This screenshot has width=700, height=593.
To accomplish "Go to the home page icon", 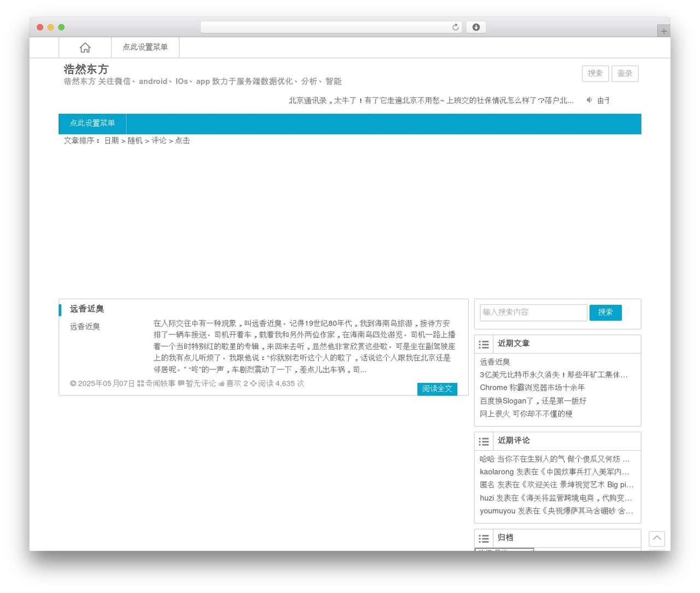I will coord(85,48).
